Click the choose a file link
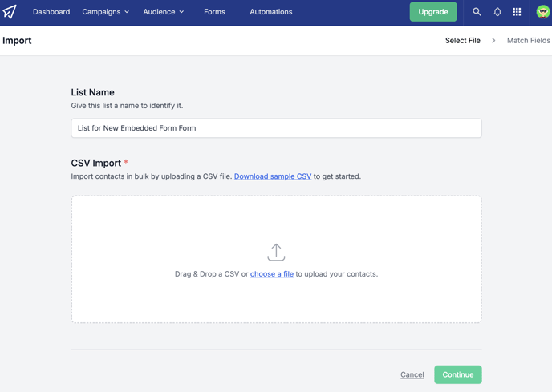 point(272,274)
